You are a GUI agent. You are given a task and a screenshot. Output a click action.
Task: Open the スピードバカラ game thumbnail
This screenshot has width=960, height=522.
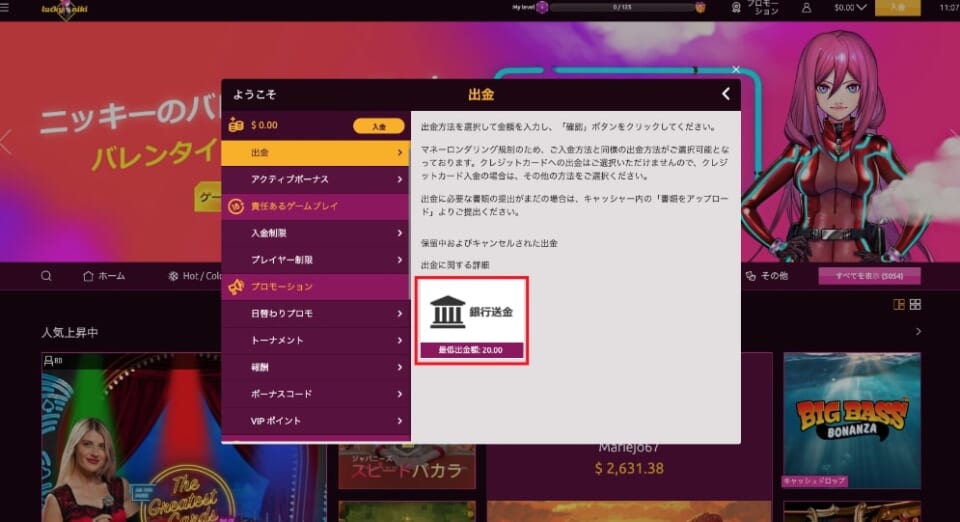[407, 467]
